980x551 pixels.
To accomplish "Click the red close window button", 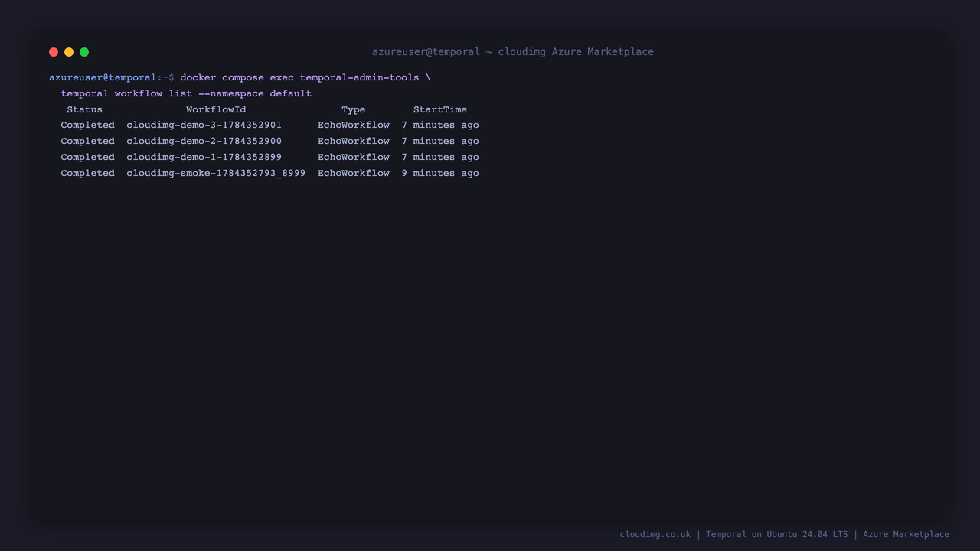I will click(x=54, y=52).
